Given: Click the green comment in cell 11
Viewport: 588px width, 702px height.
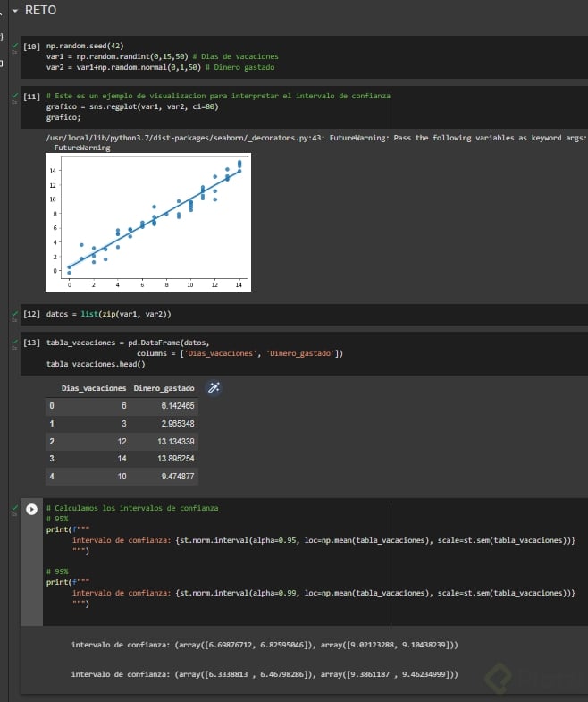Looking at the screenshot, I should click(x=218, y=96).
